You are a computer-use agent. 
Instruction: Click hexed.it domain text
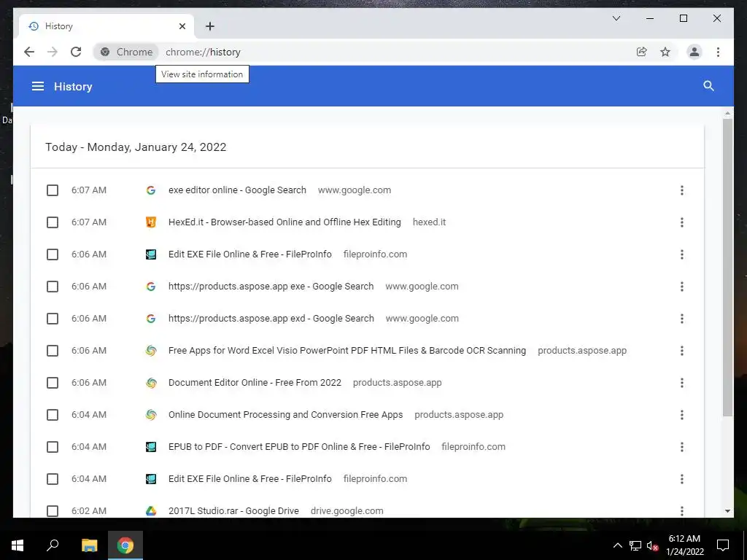(429, 222)
